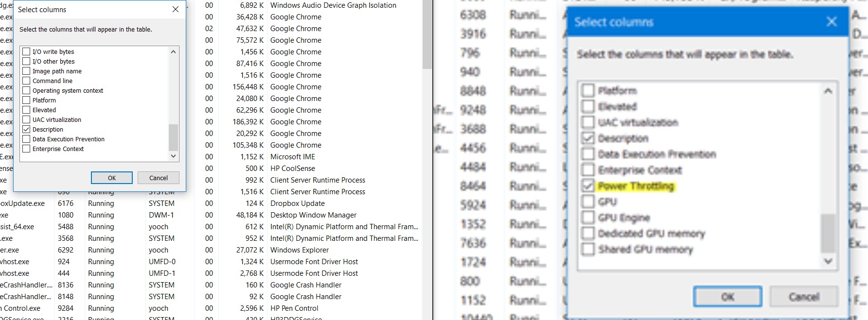Click user name UMFD-1
Viewport: 868px width, 320px height.
pos(162,273)
